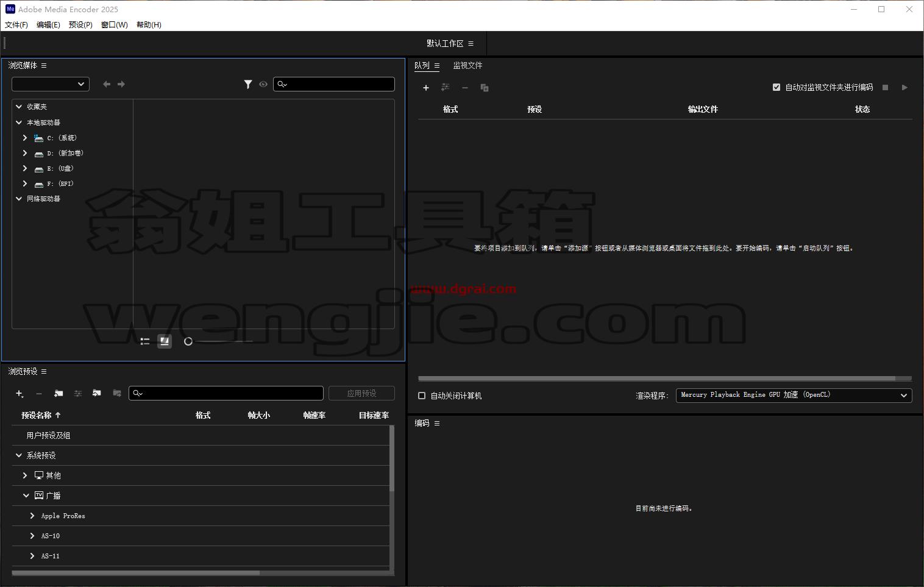Open the 渲染程序 Mercury Playback Engine dropdown
The width and height of the screenshot is (924, 587).
794,395
